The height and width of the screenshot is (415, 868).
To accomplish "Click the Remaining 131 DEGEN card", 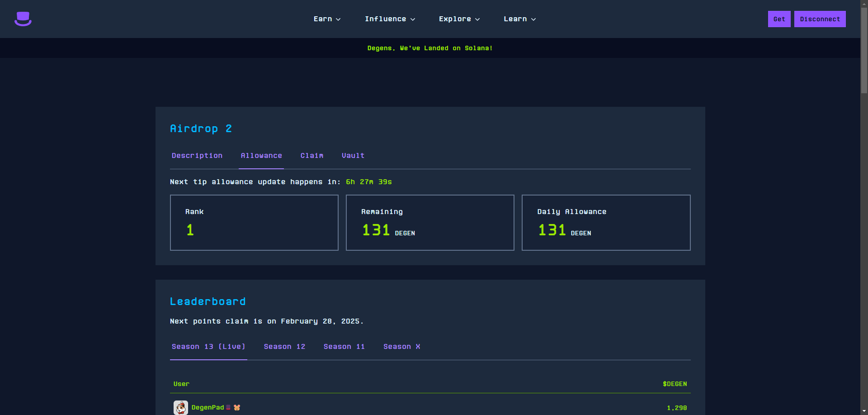I will (430, 223).
